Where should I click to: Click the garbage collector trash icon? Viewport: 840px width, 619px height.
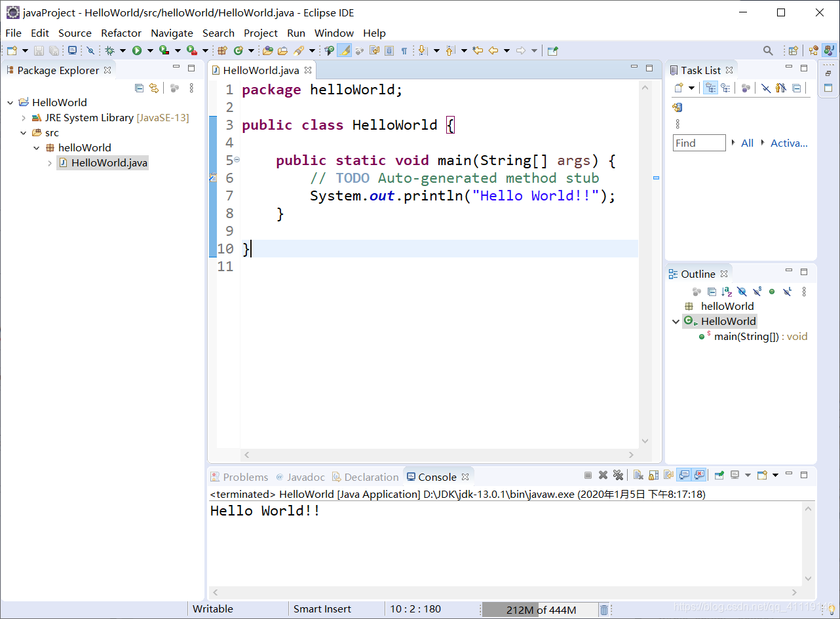pos(604,610)
